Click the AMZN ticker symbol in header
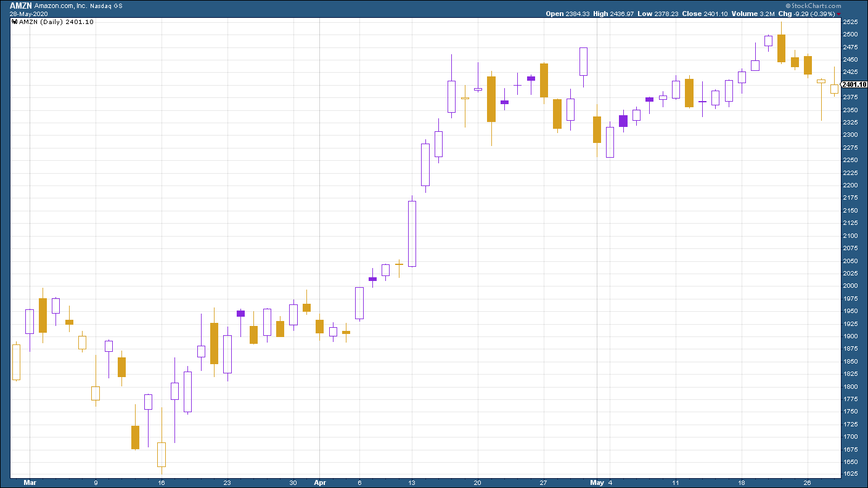 pos(20,5)
